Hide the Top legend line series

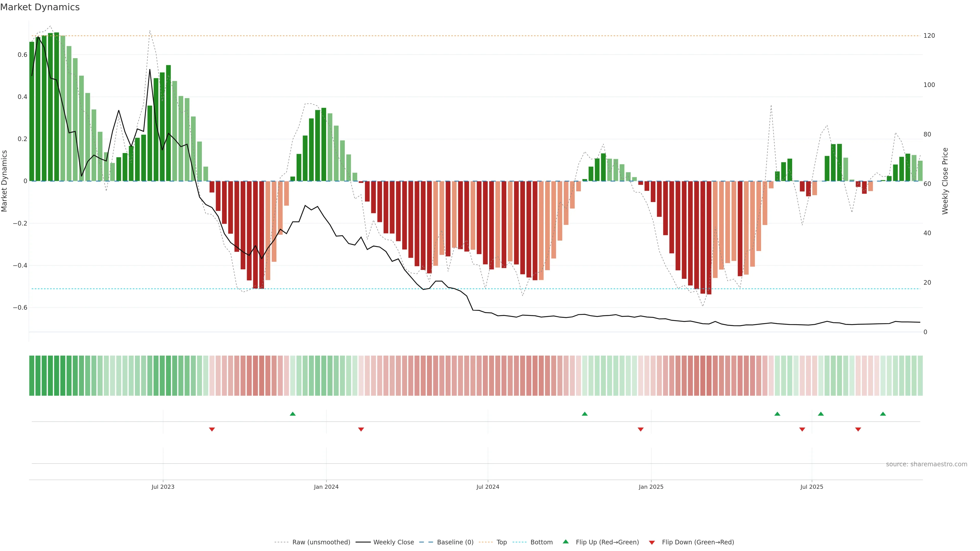tap(501, 542)
